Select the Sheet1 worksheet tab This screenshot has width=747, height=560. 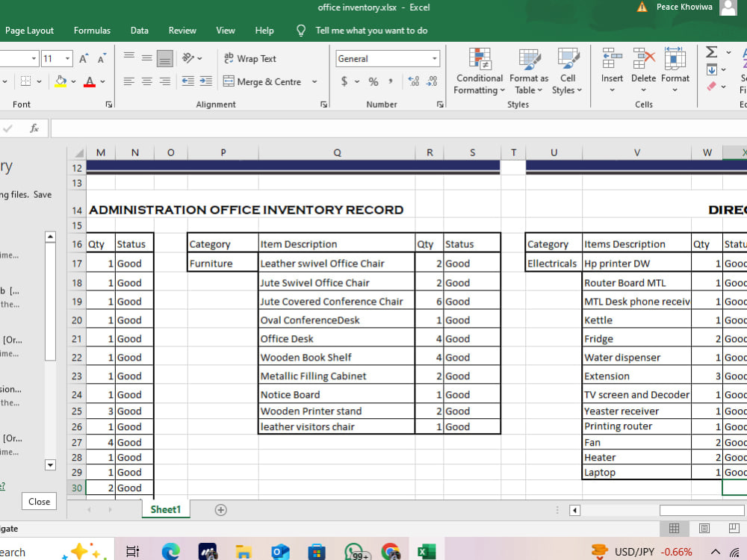point(165,509)
